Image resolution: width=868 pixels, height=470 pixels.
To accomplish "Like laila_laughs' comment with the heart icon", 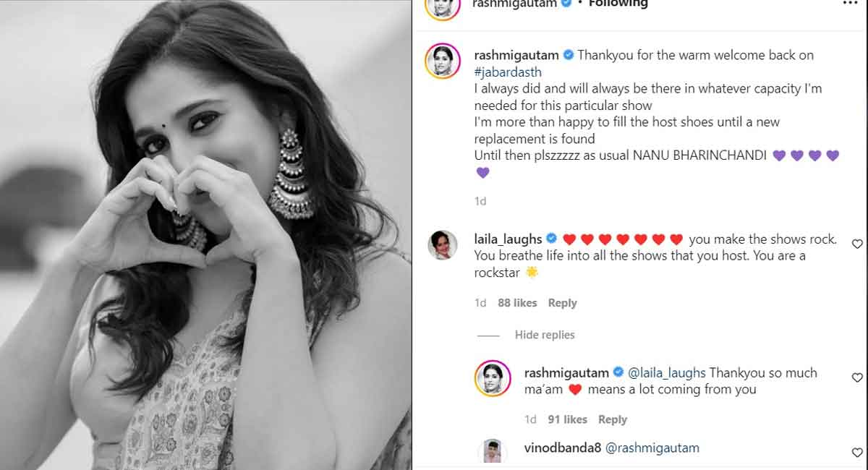I will tap(857, 244).
